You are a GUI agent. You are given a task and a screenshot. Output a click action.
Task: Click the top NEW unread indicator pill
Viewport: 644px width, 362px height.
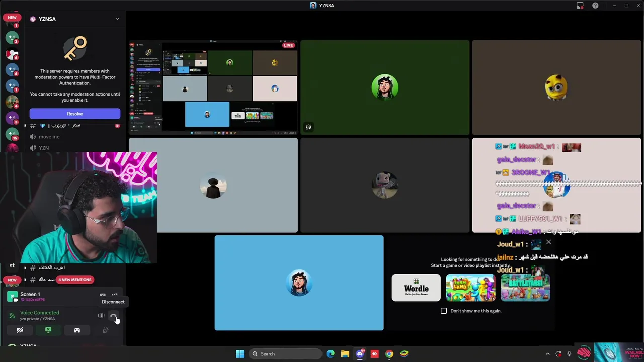coord(12,18)
